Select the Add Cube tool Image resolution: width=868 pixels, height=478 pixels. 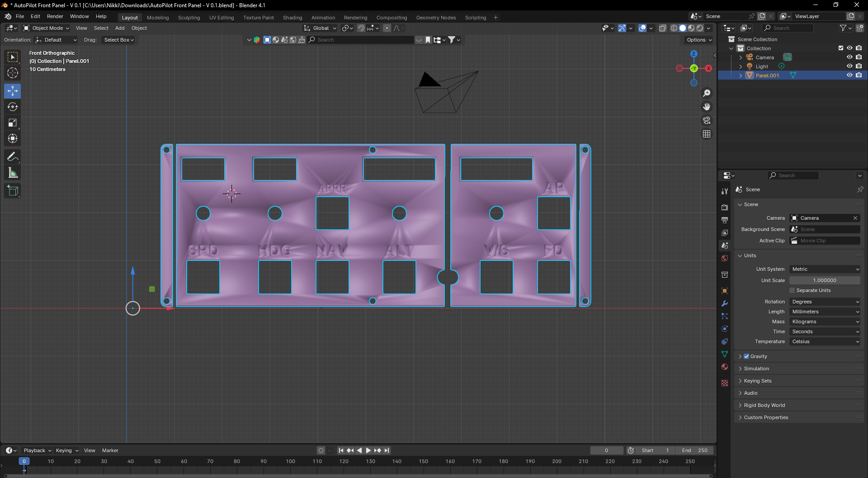click(13, 190)
